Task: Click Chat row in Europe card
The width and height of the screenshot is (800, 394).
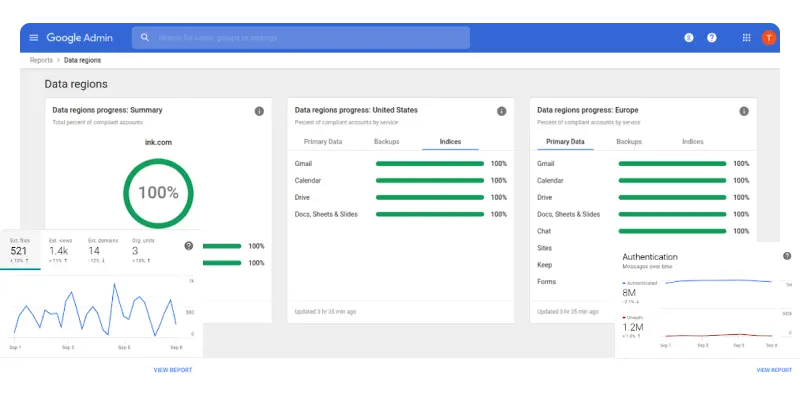Action: (x=643, y=231)
